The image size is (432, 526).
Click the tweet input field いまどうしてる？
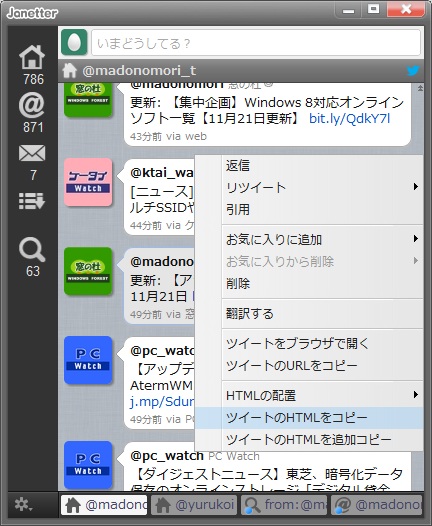(x=256, y=43)
